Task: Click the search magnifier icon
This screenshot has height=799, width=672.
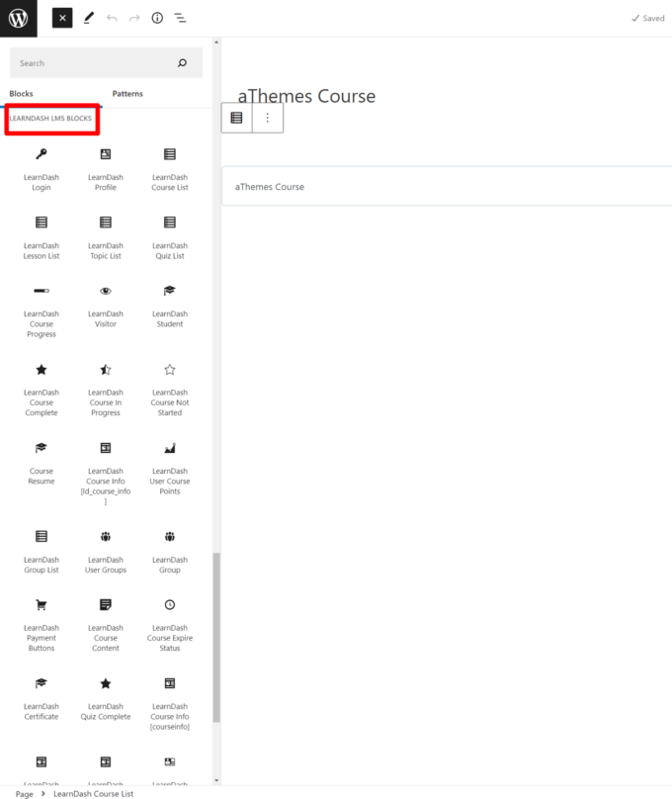Action: 182,63
